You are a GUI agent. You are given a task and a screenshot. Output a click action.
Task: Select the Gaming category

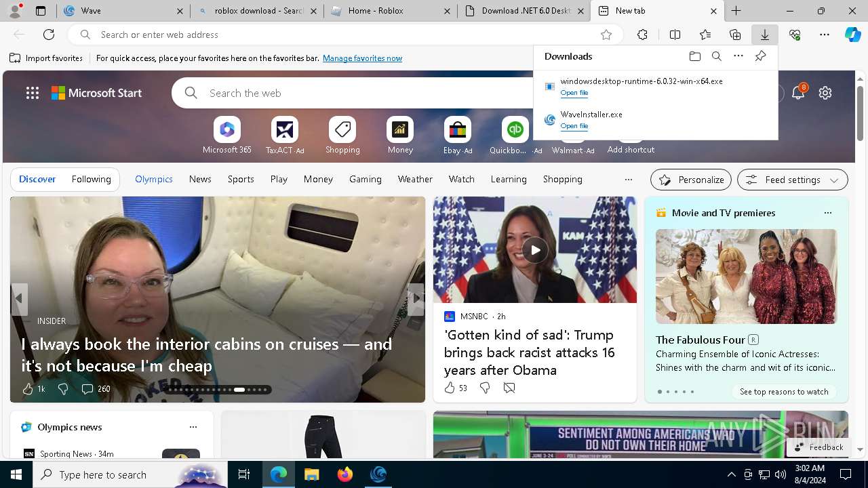(366, 179)
